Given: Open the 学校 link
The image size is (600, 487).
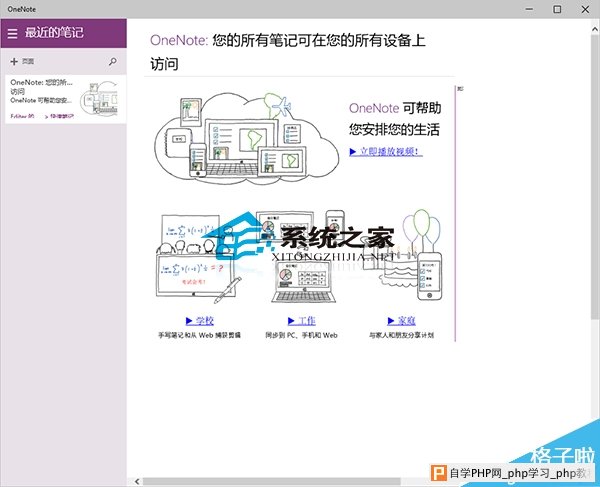Looking at the screenshot, I should (x=200, y=321).
